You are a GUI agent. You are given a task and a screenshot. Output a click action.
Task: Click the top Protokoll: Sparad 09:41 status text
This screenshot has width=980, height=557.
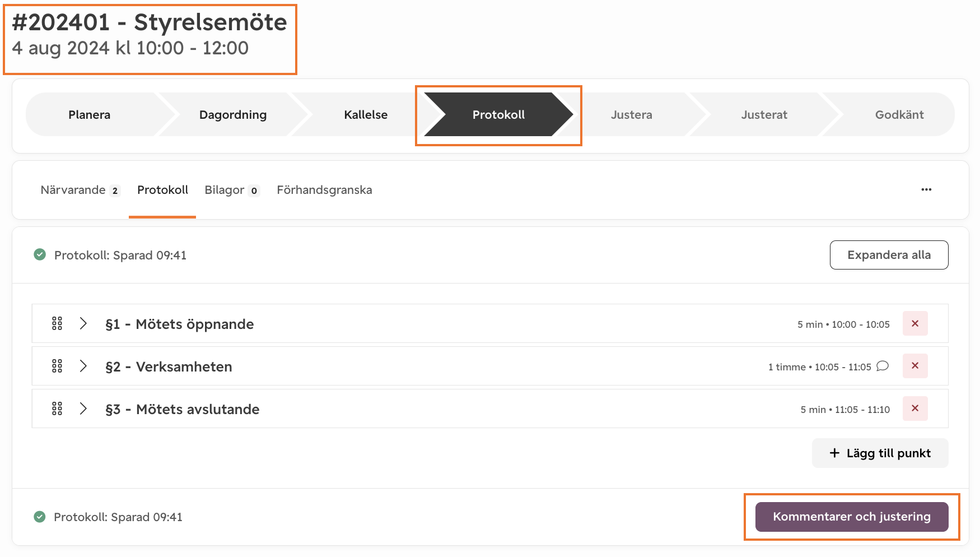tap(120, 255)
